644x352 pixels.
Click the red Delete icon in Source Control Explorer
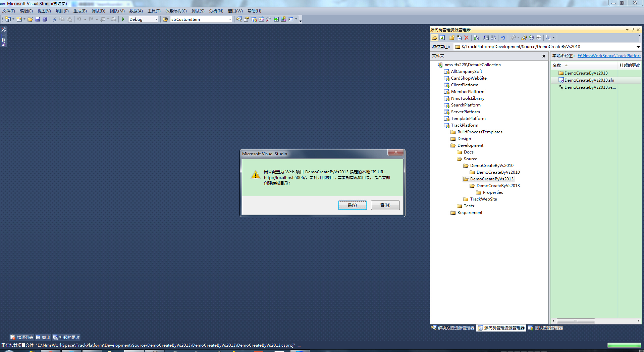pyautogui.click(x=467, y=38)
